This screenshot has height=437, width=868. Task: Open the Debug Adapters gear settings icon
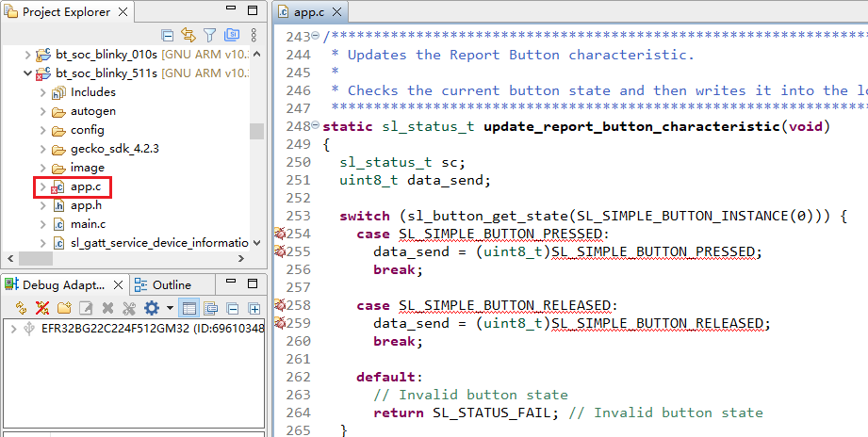click(151, 308)
